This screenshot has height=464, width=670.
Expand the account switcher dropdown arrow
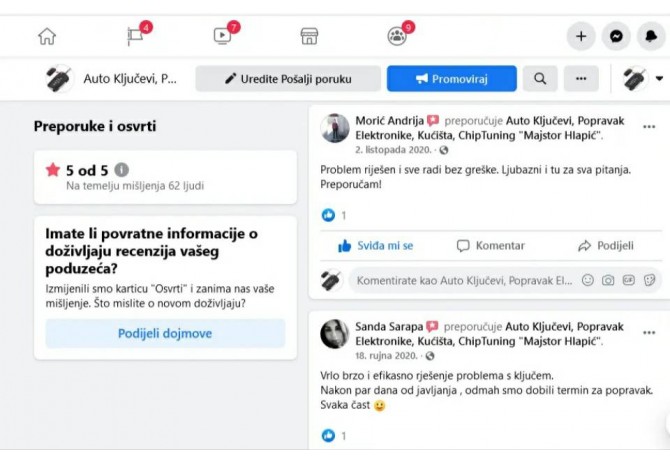pyautogui.click(x=659, y=79)
